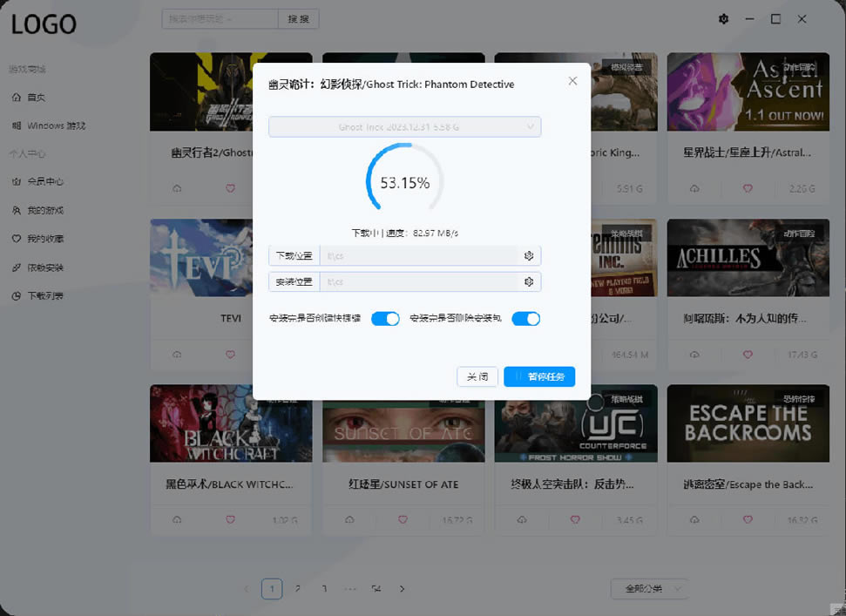Click the 关闭 close button in dialog
The image size is (846, 616).
click(477, 376)
